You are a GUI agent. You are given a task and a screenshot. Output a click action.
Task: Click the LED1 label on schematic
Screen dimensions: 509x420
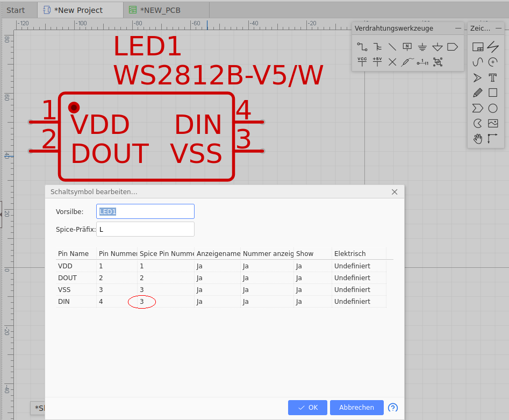click(x=147, y=46)
